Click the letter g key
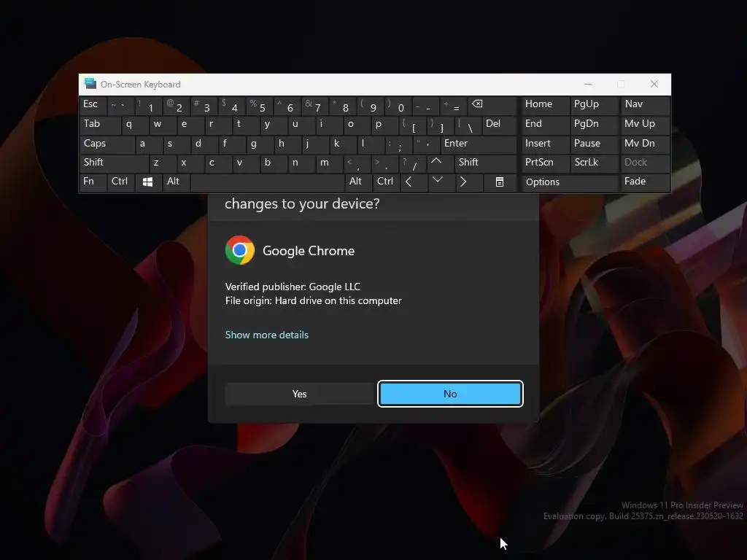The image size is (747, 560). (x=259, y=144)
